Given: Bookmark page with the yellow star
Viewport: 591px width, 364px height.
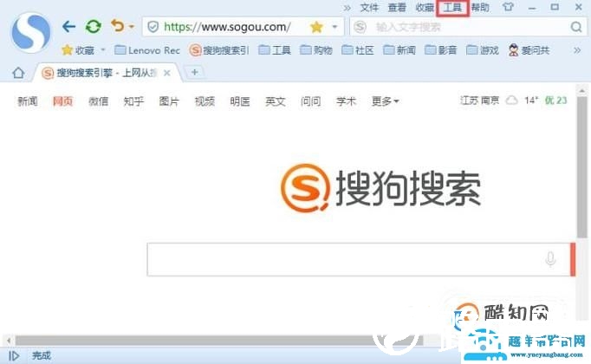Looking at the screenshot, I should [x=316, y=27].
